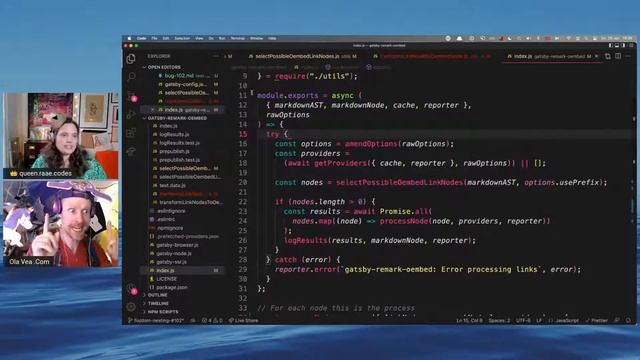Open the Live Share activity bar icon
Viewport: 640px width, 360px height.
coord(131,152)
